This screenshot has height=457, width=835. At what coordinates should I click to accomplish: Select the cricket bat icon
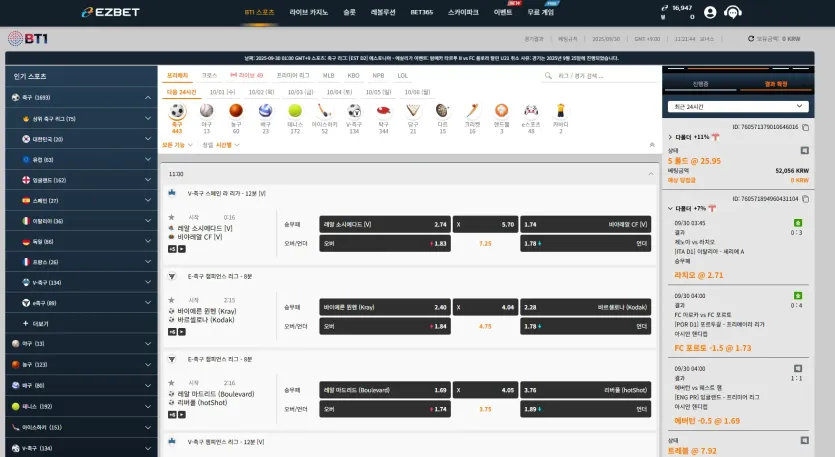[472, 111]
